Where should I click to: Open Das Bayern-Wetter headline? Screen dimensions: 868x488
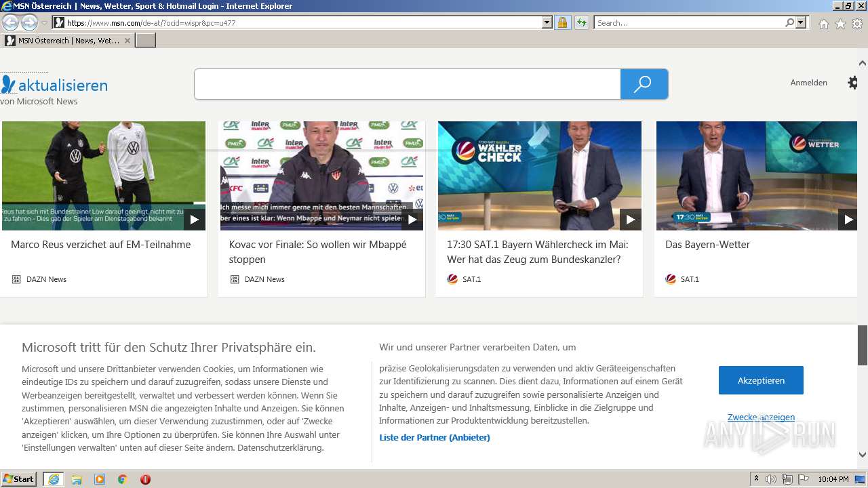coord(707,245)
